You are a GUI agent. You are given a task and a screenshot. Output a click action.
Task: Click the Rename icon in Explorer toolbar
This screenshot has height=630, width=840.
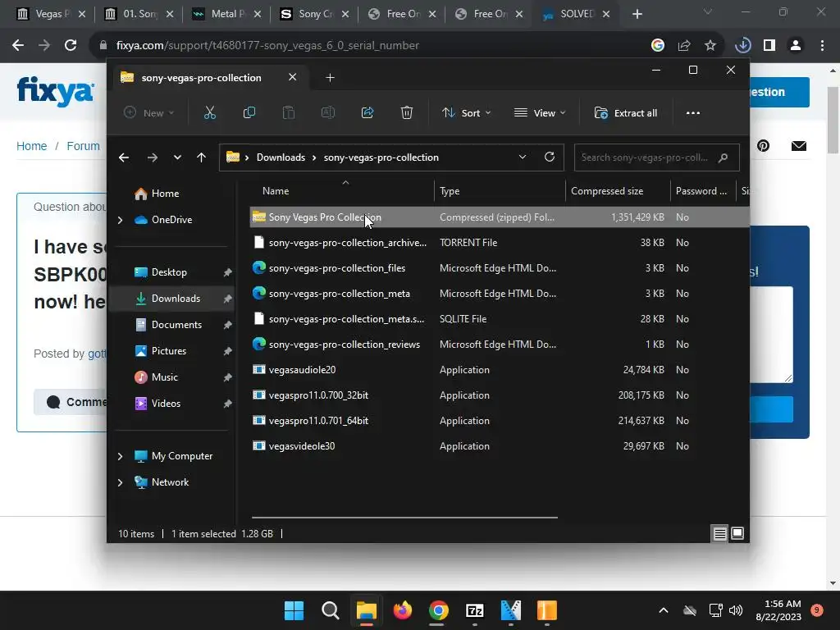click(x=328, y=113)
